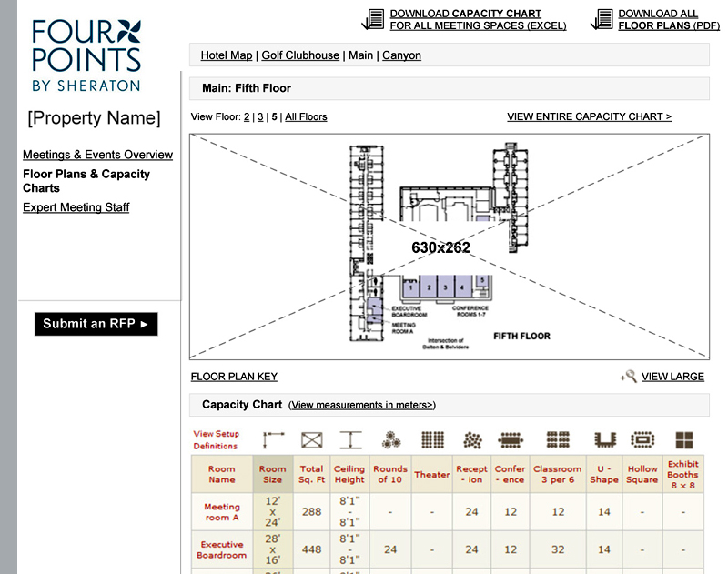Open the View Entire Capacity Chart link
Image resolution: width=728 pixels, height=574 pixels.
pyautogui.click(x=589, y=116)
